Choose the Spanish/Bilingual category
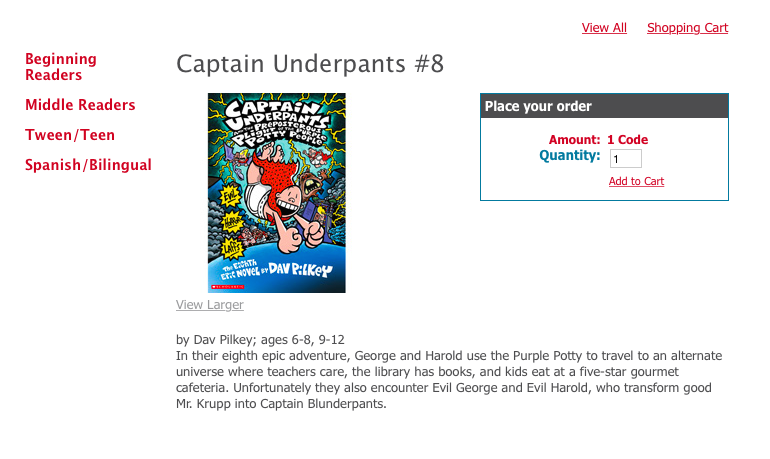770x459 pixels. click(88, 165)
